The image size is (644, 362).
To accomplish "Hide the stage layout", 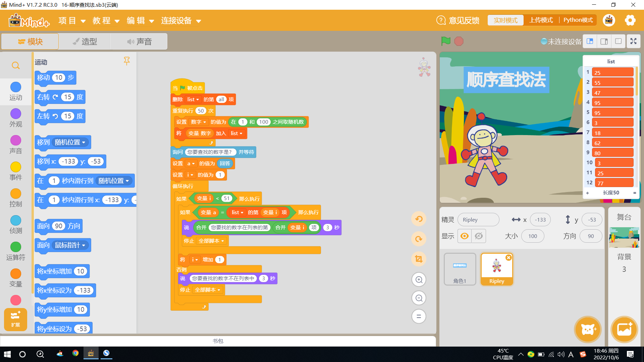I will click(x=618, y=41).
